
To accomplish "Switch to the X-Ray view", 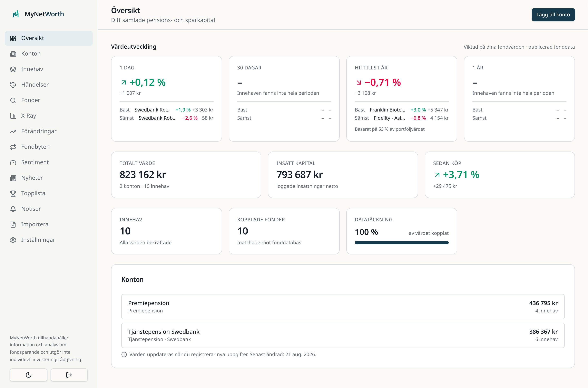I will pyautogui.click(x=49, y=116).
